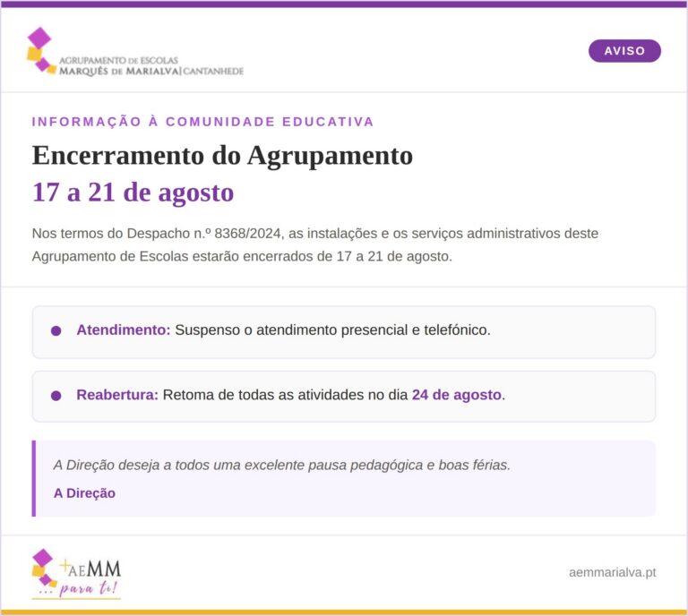Image resolution: width=688 pixels, height=616 pixels.
Task: Click the 'Atendimento:' label
Action: coord(124,329)
